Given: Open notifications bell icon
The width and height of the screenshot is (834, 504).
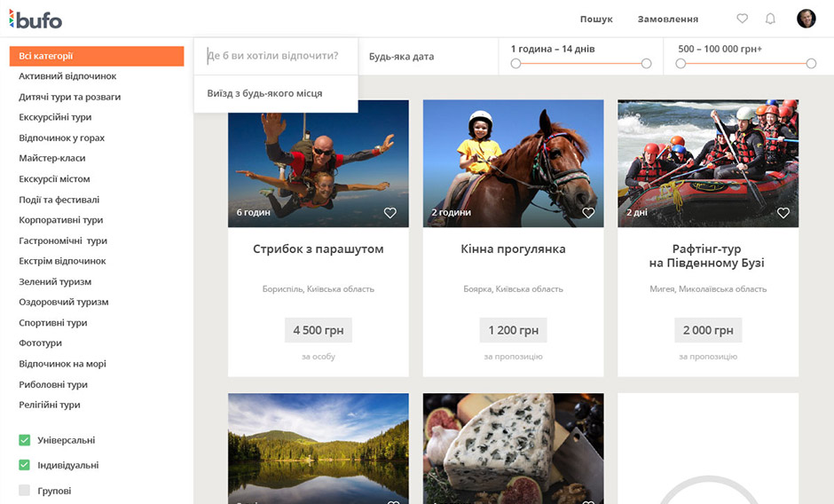Looking at the screenshot, I should pyautogui.click(x=770, y=19).
